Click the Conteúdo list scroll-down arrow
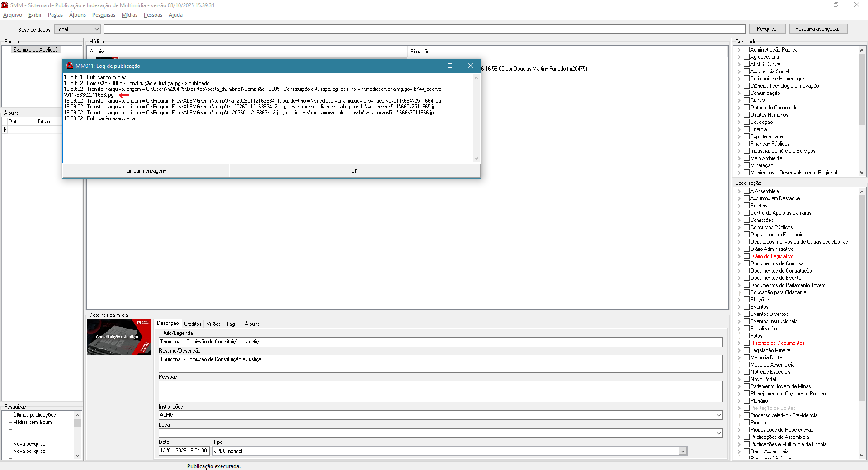Image resolution: width=868 pixels, height=470 pixels. click(862, 173)
